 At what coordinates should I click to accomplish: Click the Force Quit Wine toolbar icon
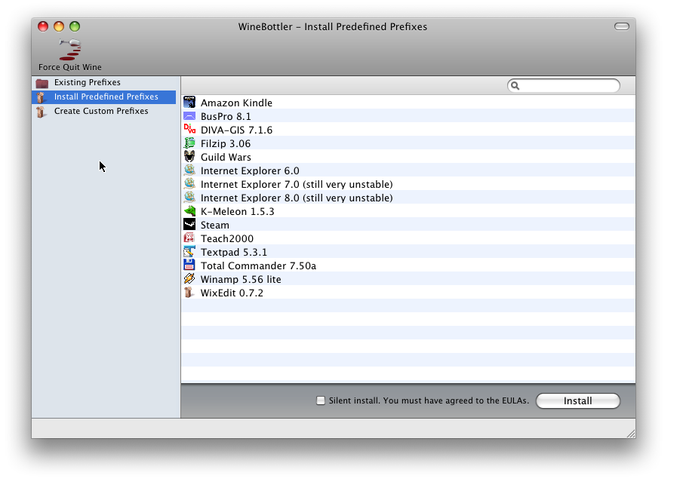[70, 49]
